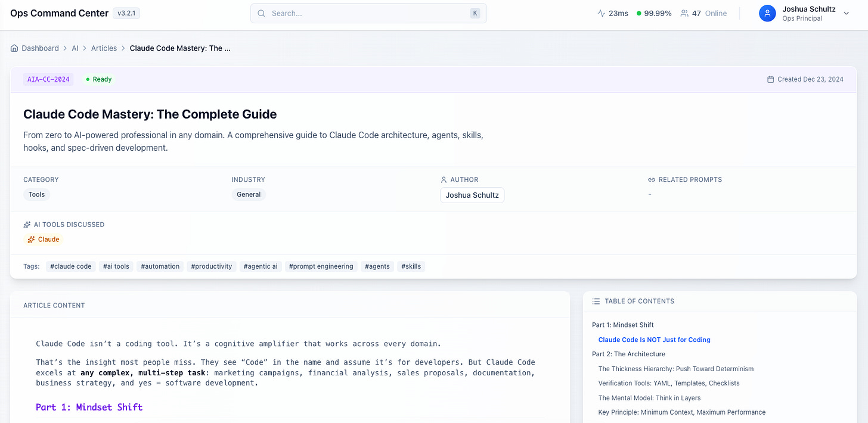Image resolution: width=868 pixels, height=423 pixels.
Task: Click the list icon beside TABLE OF CONTENTS
Action: tap(596, 301)
